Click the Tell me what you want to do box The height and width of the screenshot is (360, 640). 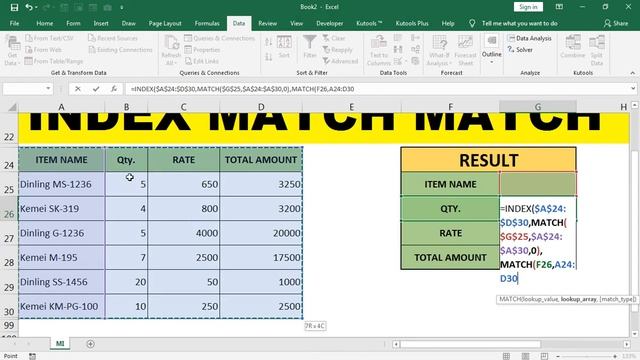519,24
